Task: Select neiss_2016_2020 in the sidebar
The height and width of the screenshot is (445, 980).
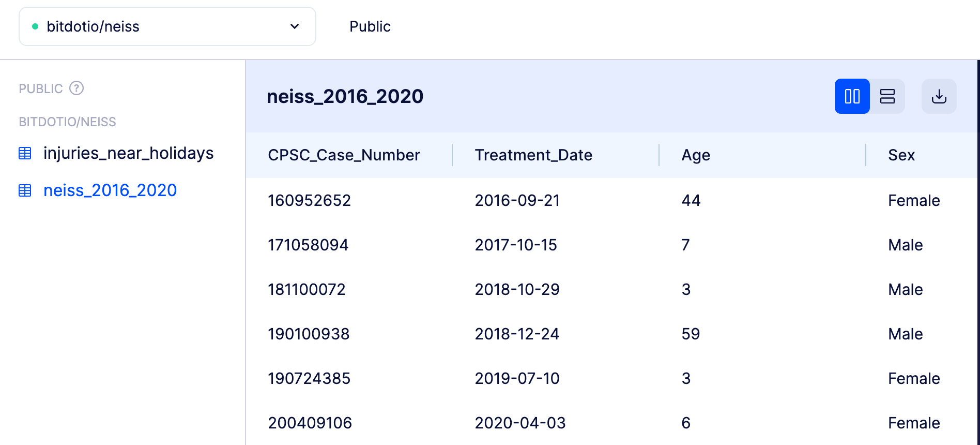Action: (x=110, y=190)
